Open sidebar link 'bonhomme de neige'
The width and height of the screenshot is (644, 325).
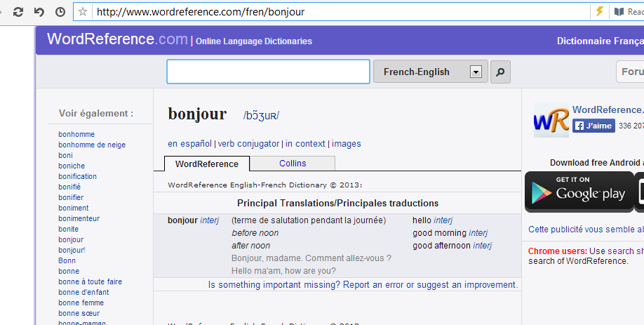pyautogui.click(x=92, y=145)
